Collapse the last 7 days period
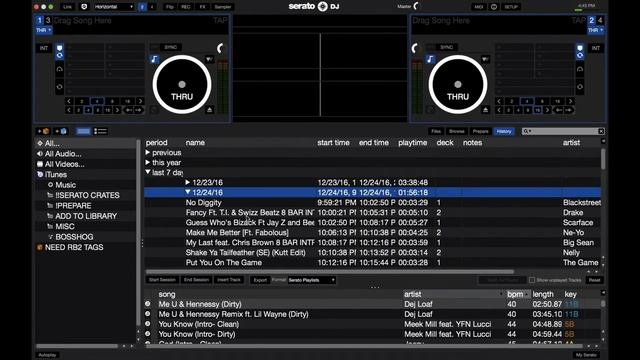This screenshot has height=360, width=640. [x=148, y=172]
